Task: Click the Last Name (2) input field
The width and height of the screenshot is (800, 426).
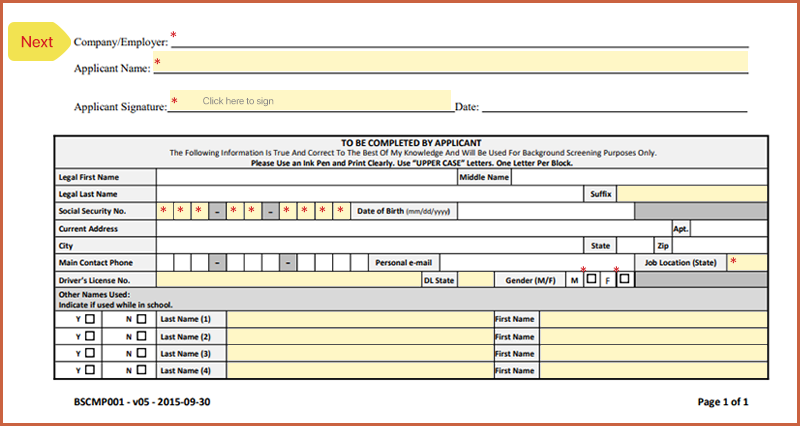Action: click(x=360, y=336)
